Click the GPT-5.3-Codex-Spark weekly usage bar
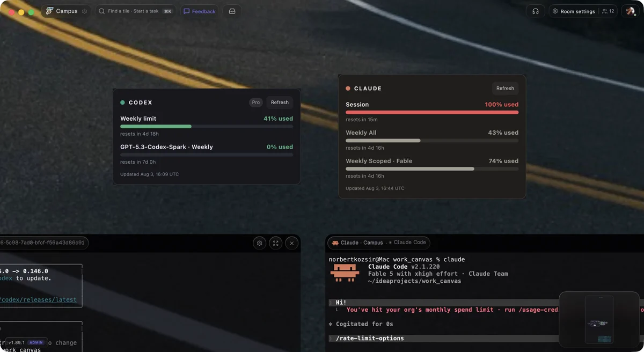Image resolution: width=644 pixels, height=352 pixels. pyautogui.click(x=207, y=155)
